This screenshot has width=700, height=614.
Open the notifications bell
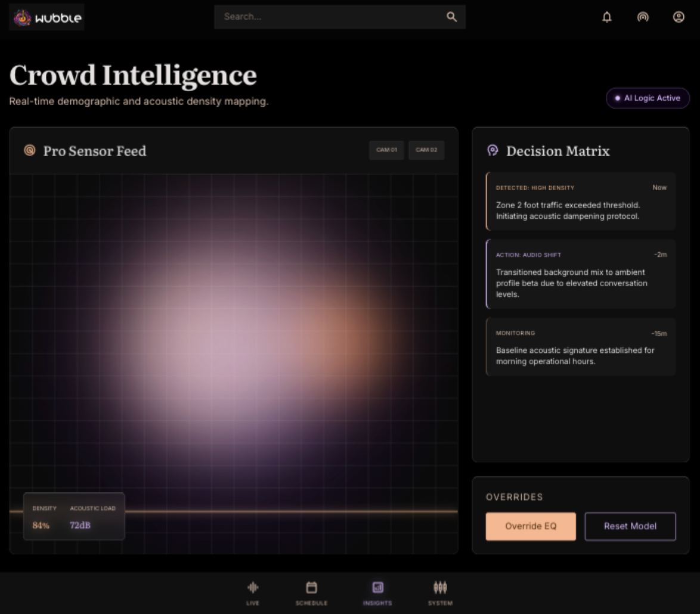tap(607, 17)
